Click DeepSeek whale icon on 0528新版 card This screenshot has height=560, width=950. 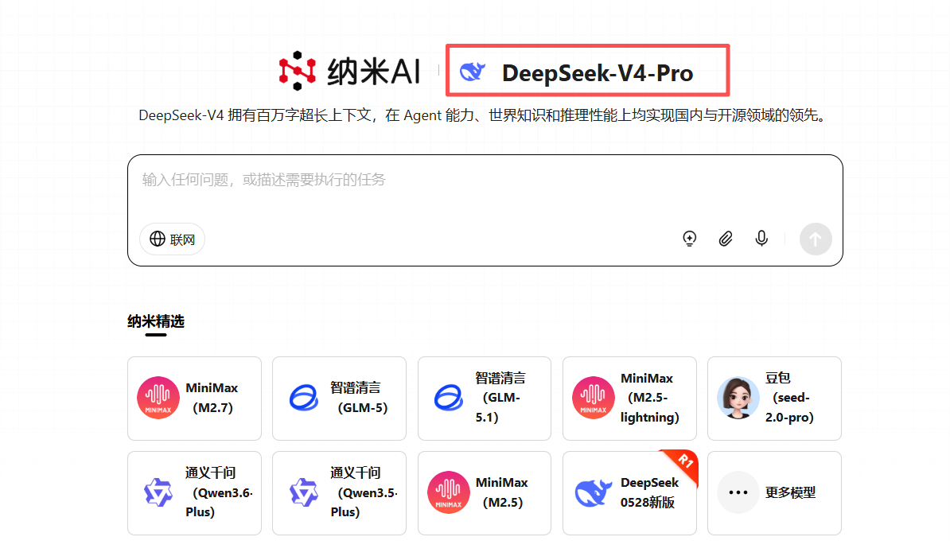593,492
